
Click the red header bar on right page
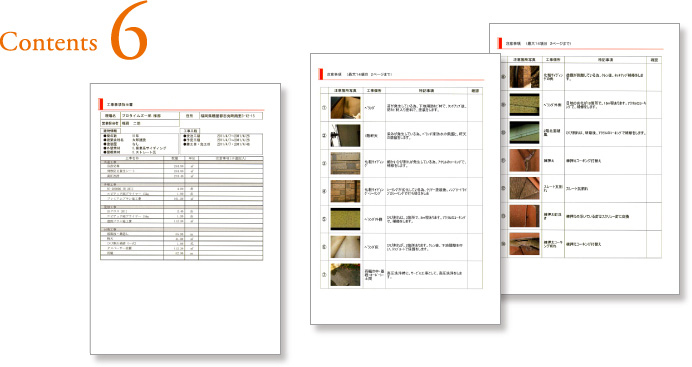[500, 43]
